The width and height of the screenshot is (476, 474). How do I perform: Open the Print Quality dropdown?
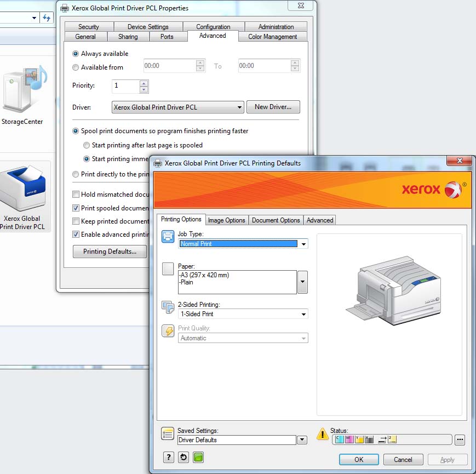pos(303,338)
